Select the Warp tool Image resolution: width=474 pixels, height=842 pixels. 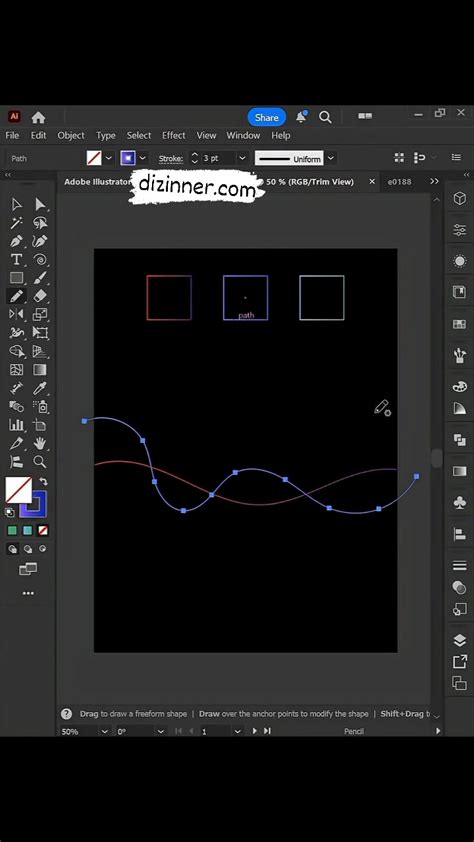click(x=17, y=333)
